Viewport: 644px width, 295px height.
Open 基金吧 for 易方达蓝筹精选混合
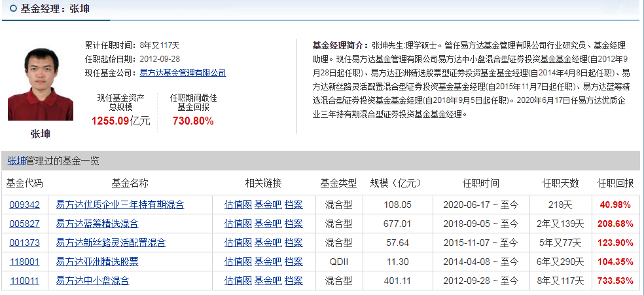[268, 224]
